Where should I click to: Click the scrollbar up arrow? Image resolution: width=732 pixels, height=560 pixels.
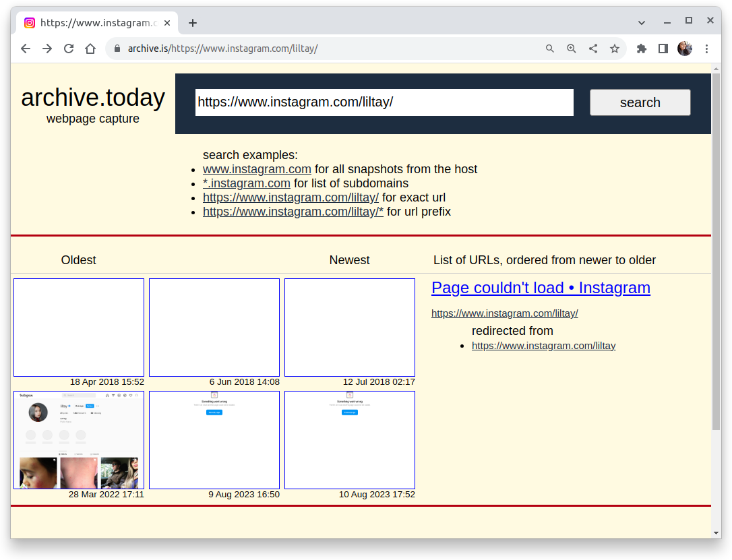click(716, 69)
